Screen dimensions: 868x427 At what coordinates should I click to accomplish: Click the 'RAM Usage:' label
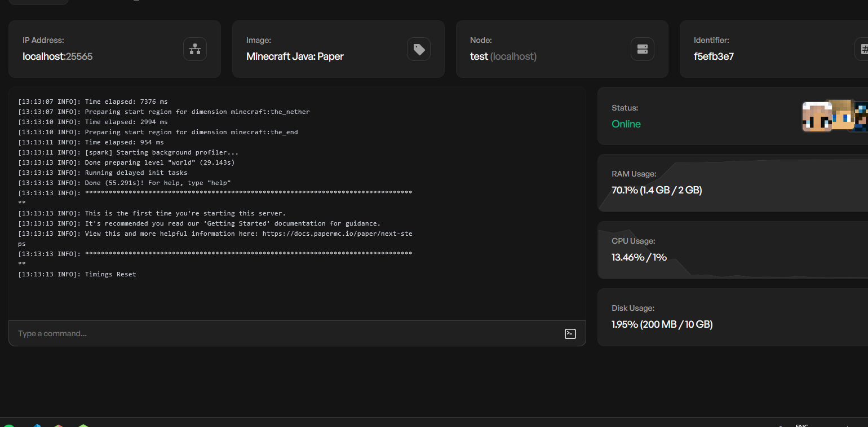(x=634, y=174)
